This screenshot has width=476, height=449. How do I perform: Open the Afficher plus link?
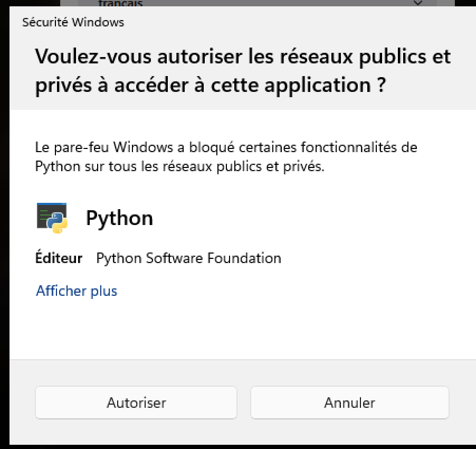77,291
